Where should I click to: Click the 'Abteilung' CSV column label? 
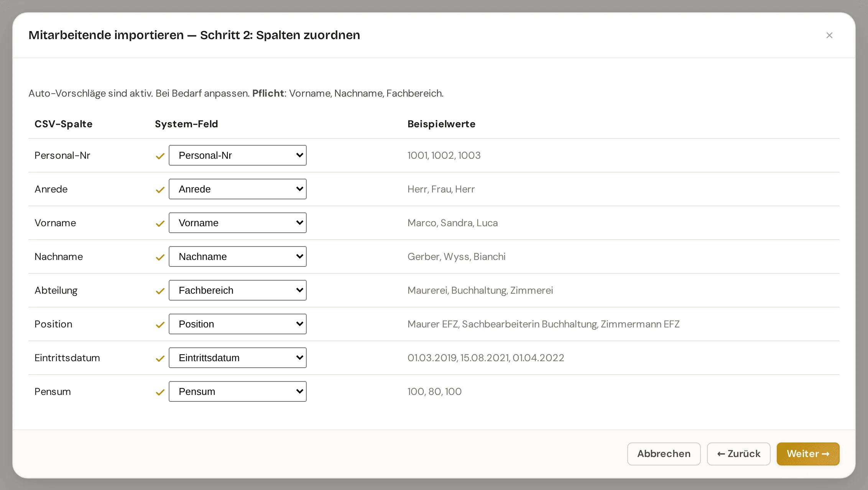coord(56,290)
